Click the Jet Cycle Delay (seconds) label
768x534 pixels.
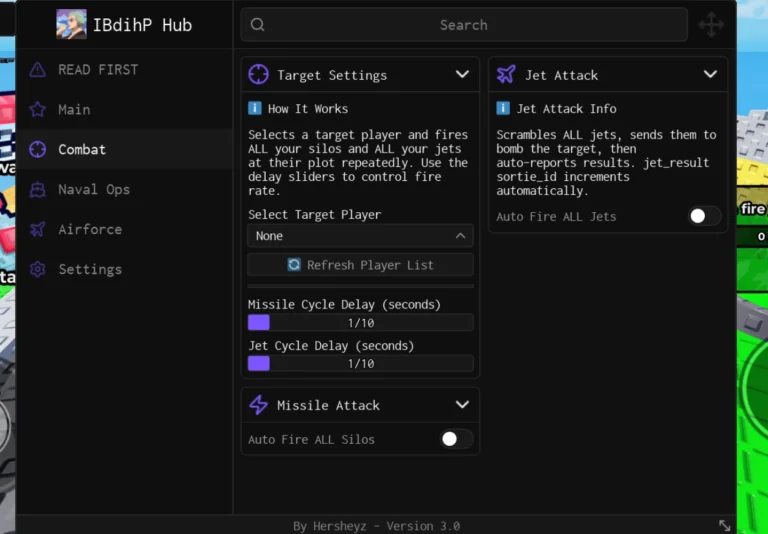(331, 346)
